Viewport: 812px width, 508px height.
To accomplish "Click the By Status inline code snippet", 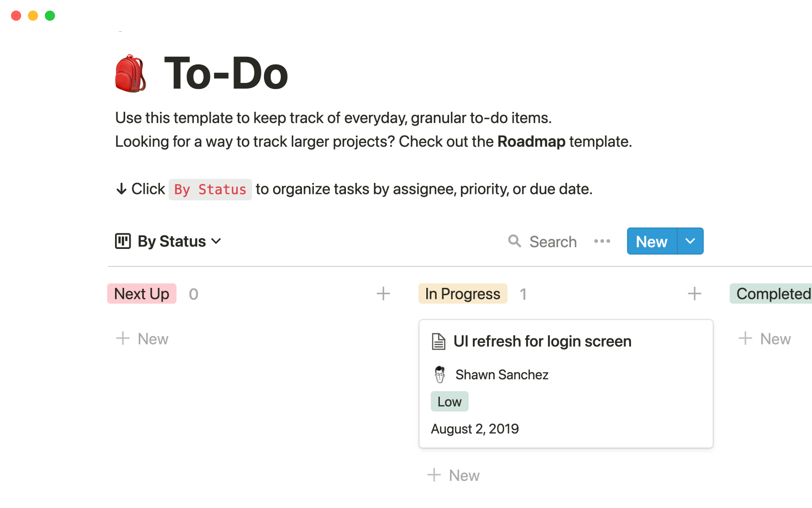I will (x=210, y=189).
